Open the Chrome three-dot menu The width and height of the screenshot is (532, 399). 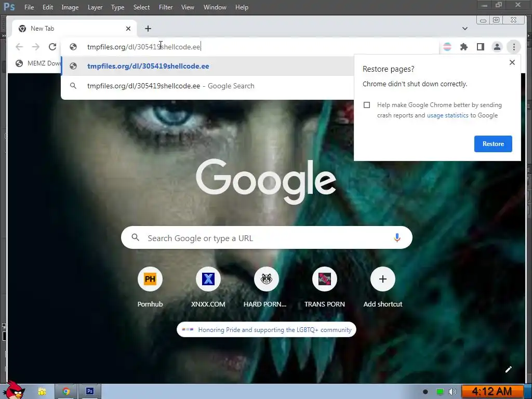coord(514,47)
